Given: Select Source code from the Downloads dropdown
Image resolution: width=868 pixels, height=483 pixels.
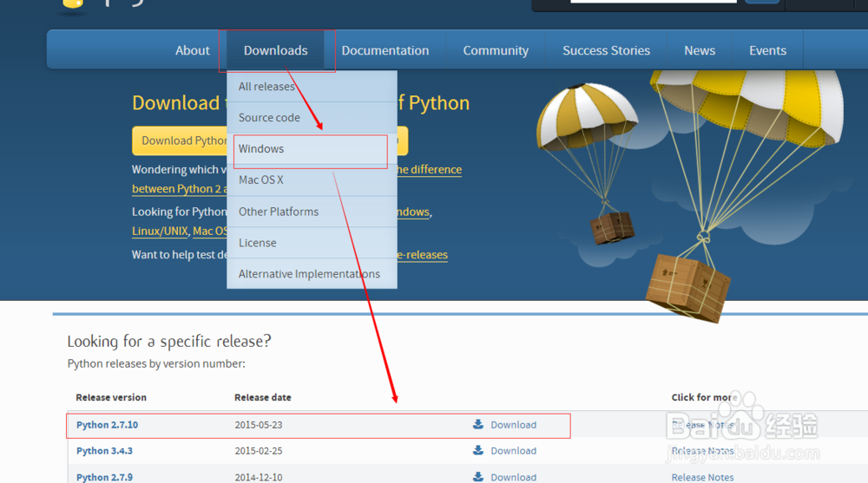Looking at the screenshot, I should point(312,117).
